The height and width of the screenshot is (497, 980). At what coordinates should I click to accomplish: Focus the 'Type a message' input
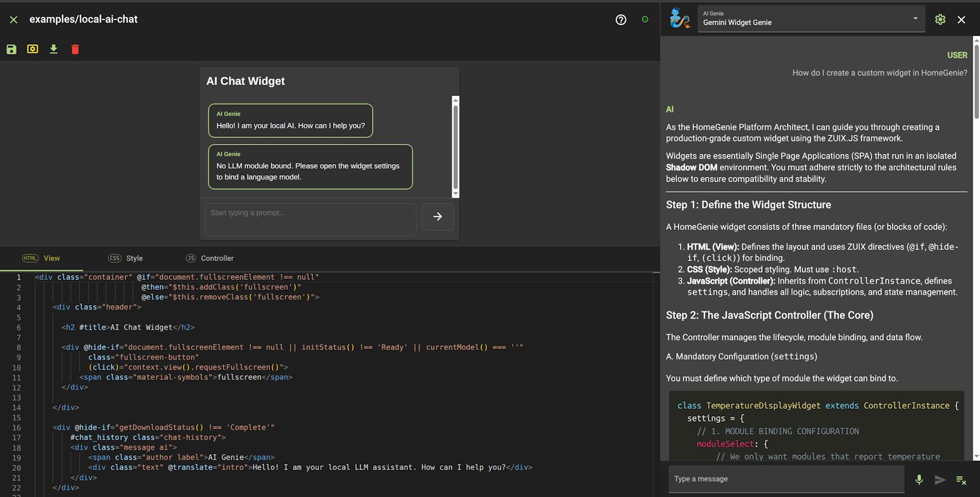click(x=786, y=479)
